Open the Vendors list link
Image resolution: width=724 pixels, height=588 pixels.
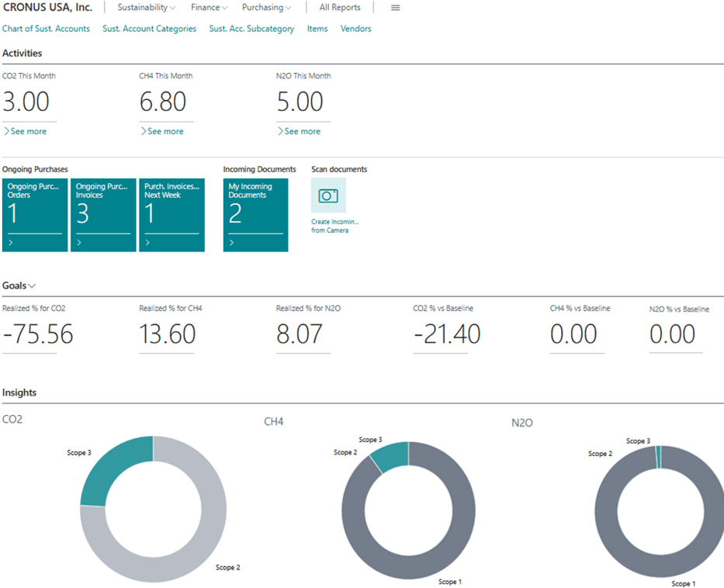(355, 29)
